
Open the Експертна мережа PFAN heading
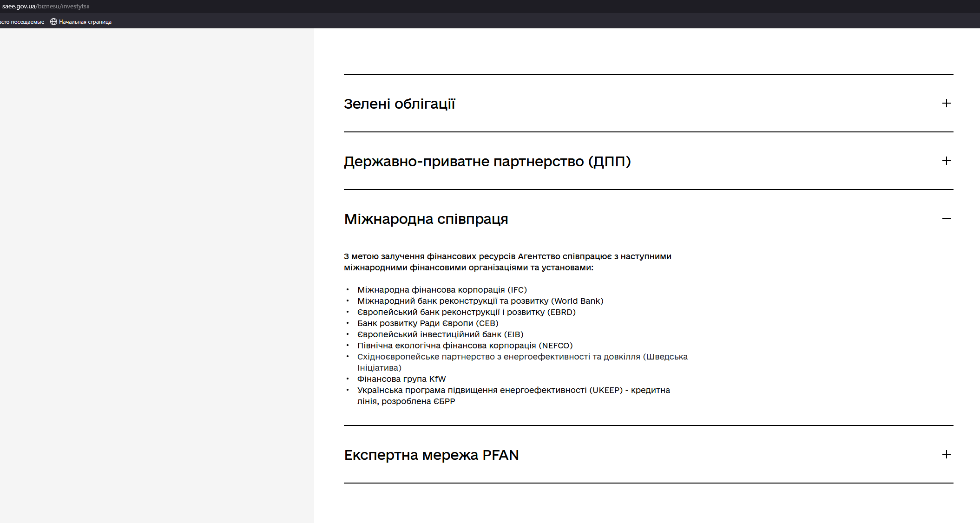click(431, 455)
